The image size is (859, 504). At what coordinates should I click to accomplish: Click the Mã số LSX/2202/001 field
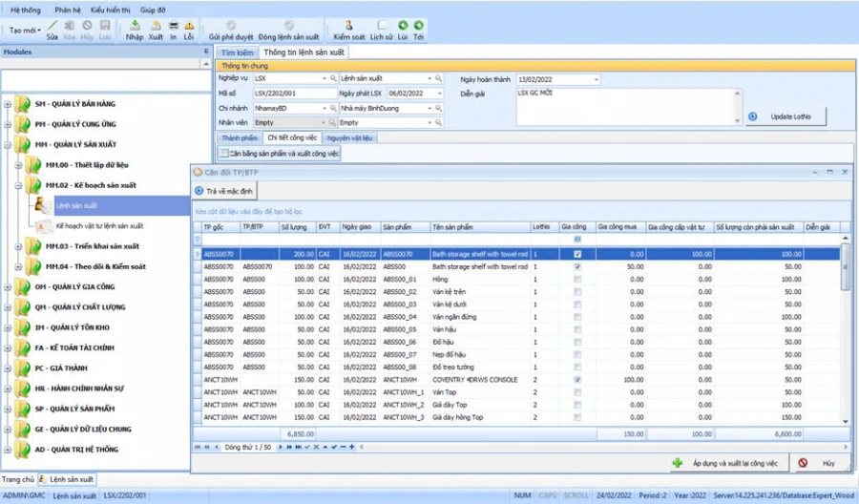[295, 94]
